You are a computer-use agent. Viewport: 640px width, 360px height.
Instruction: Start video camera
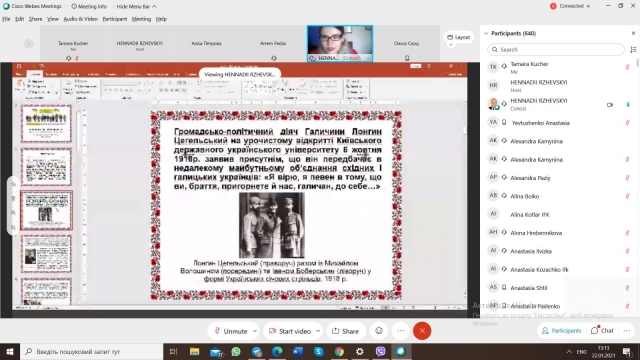click(x=290, y=331)
